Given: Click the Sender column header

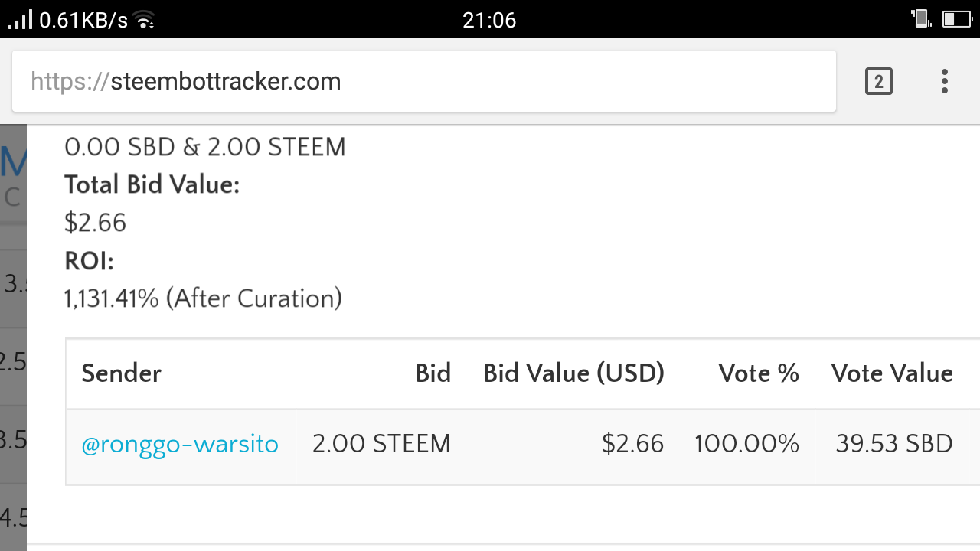Looking at the screenshot, I should (x=121, y=373).
